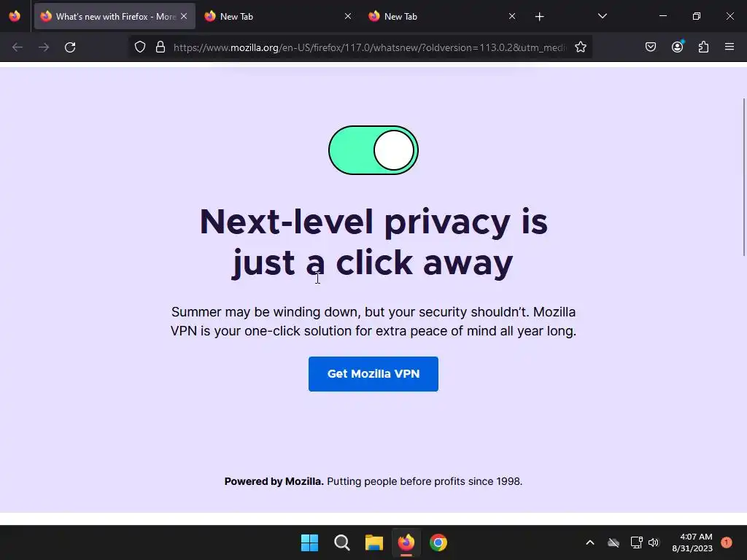Save page to Pocket
The image size is (747, 560).
(651, 47)
